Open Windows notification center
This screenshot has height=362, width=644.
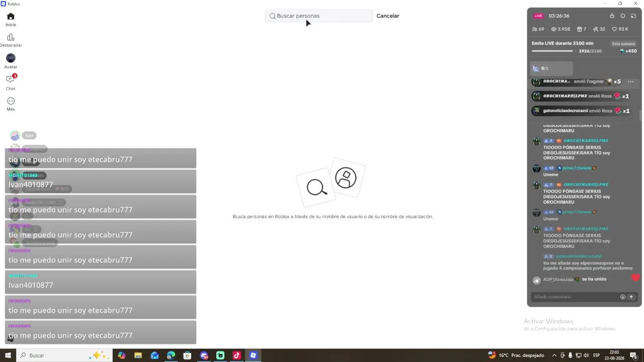tap(634, 355)
